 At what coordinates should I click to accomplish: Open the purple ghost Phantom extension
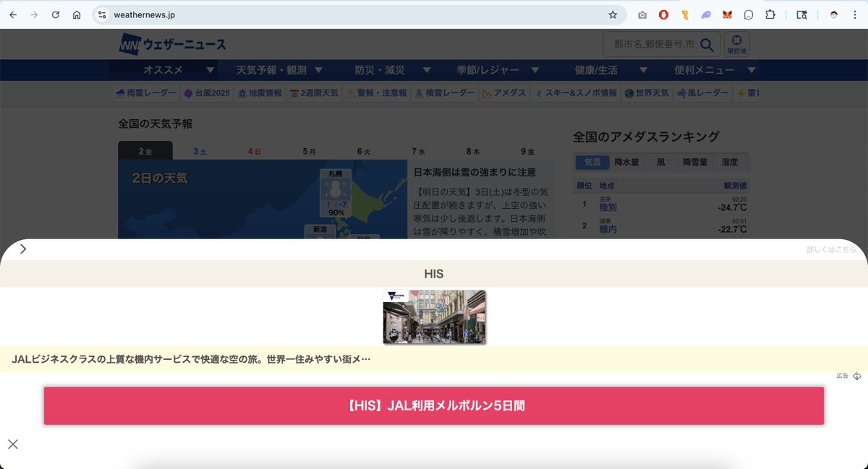pyautogui.click(x=706, y=14)
